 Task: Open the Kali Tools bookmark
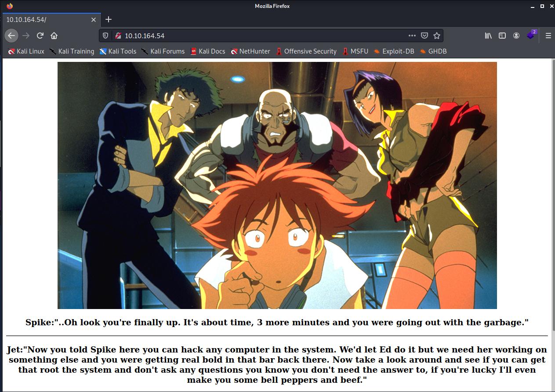(x=118, y=51)
